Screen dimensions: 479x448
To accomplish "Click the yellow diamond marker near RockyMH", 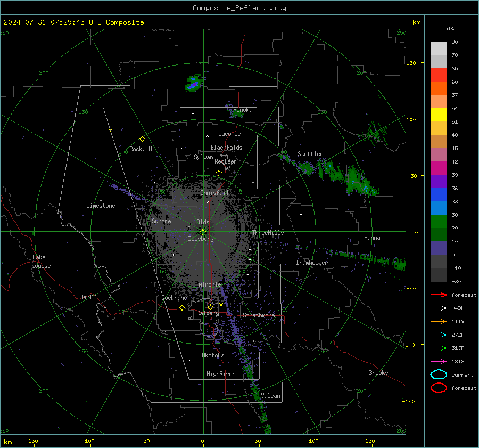I will pyautogui.click(x=142, y=139).
